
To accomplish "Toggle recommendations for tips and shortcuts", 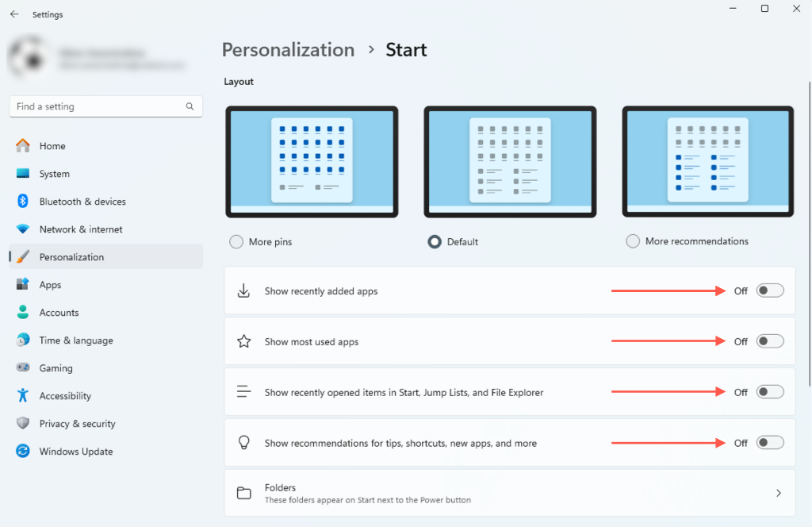I will click(x=770, y=443).
